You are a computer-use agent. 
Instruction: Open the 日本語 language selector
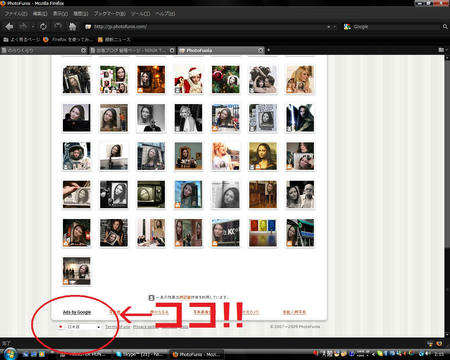79,327
